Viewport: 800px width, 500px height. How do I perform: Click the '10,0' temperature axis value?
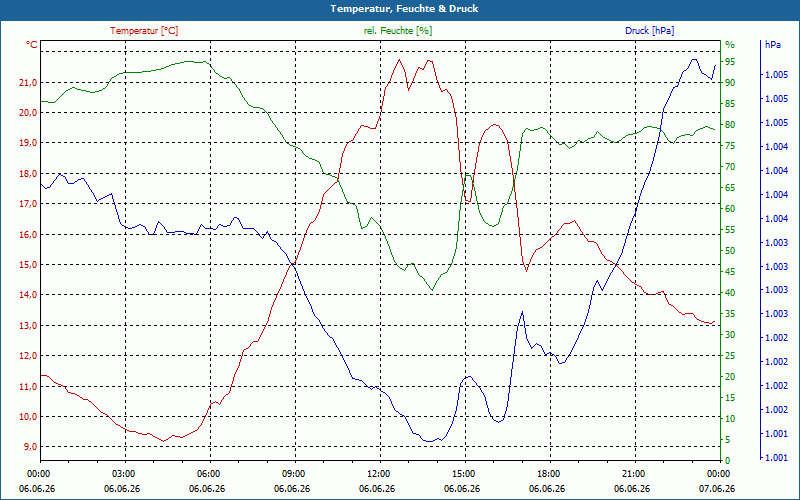28,416
